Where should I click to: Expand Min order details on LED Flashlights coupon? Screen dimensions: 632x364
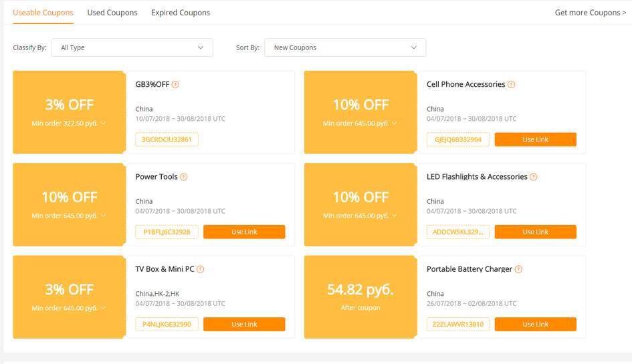point(394,216)
